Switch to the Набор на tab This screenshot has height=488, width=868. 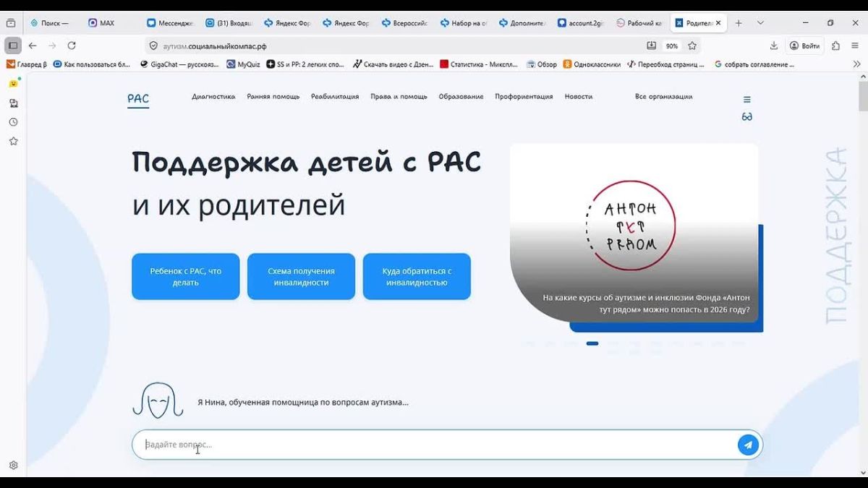463,23
